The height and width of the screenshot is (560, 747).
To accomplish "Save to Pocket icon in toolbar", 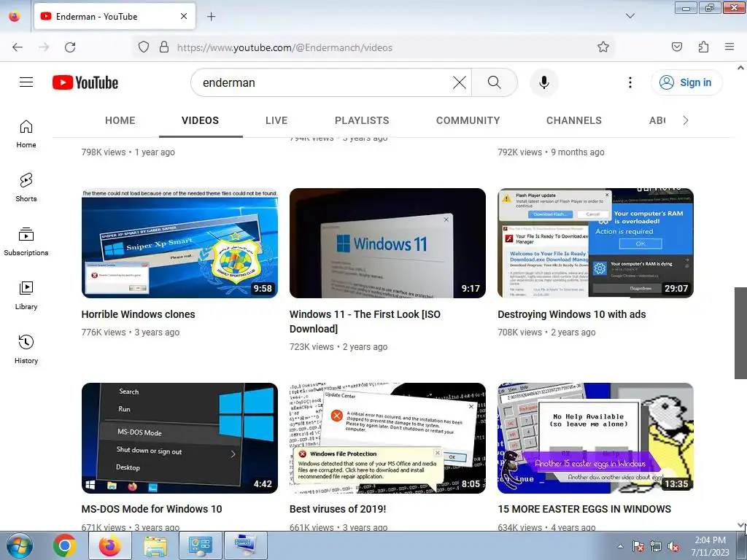I will [676, 47].
